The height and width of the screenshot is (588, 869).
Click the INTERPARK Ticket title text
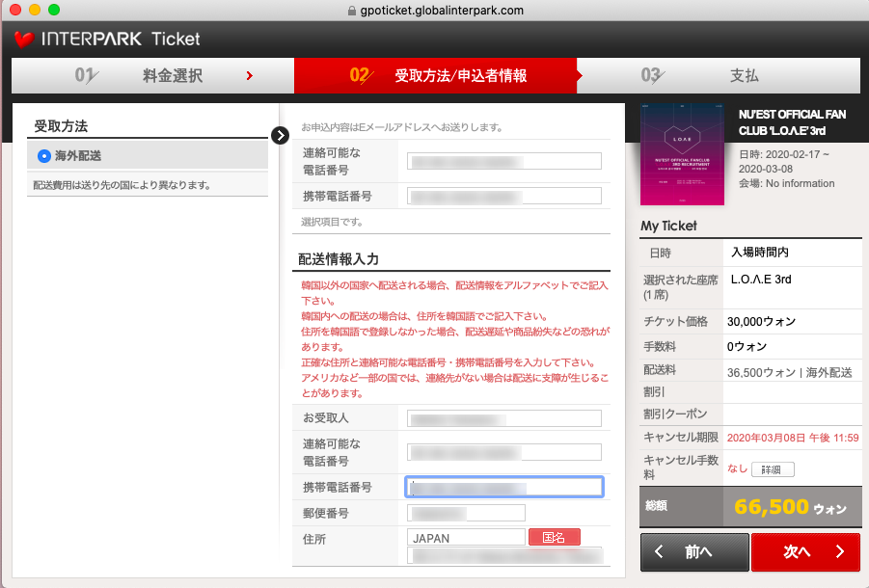click(121, 40)
